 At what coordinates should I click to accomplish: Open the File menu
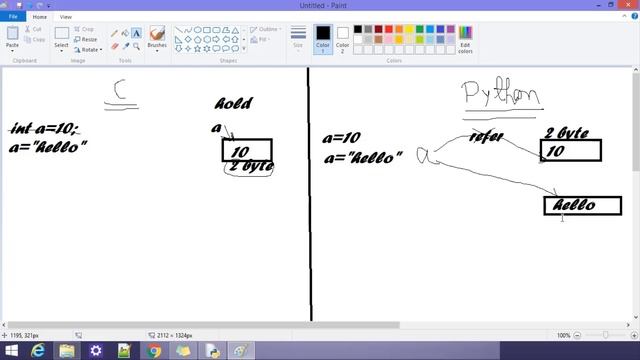tap(13, 17)
